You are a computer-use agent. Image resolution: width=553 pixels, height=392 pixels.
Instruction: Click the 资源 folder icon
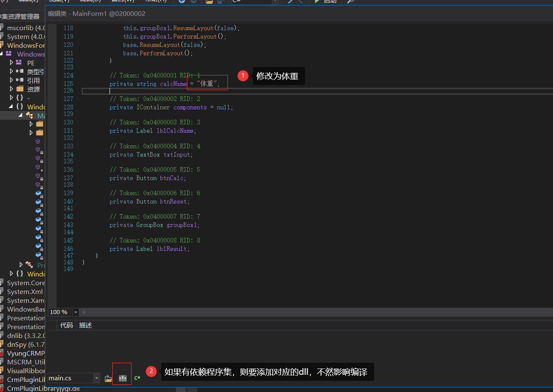(20, 89)
